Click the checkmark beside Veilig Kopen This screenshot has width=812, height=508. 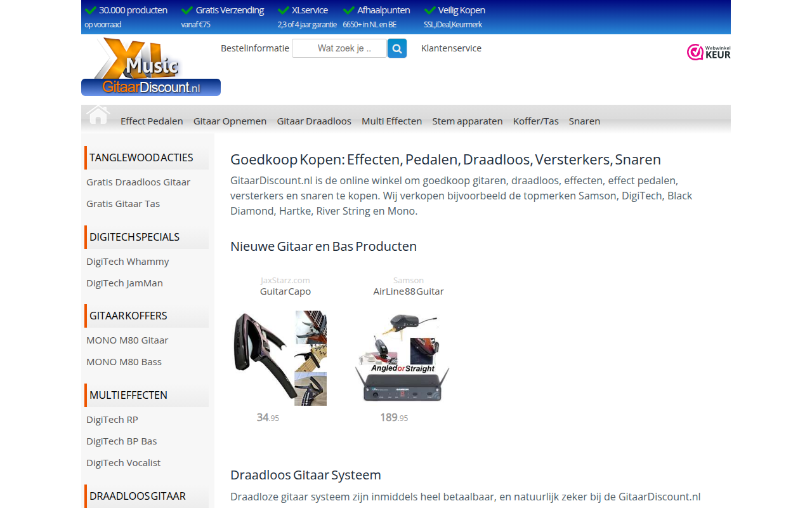(x=429, y=10)
